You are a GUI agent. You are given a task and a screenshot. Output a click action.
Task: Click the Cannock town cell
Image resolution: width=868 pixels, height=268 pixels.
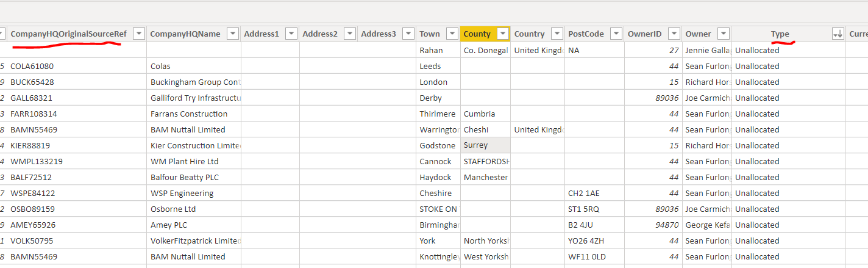(x=438, y=161)
